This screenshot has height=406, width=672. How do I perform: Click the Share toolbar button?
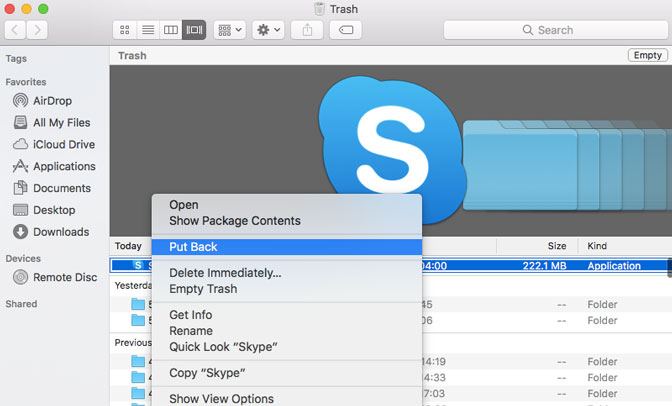(x=307, y=30)
